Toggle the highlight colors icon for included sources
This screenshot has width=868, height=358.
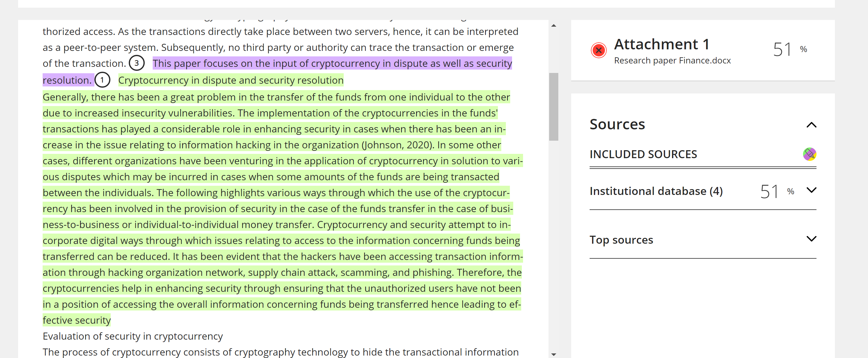[809, 154]
